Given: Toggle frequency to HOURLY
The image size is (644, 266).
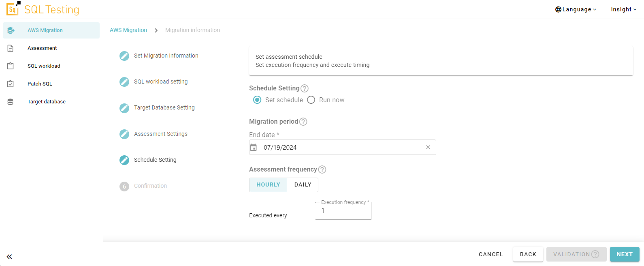Looking at the screenshot, I should click(268, 184).
